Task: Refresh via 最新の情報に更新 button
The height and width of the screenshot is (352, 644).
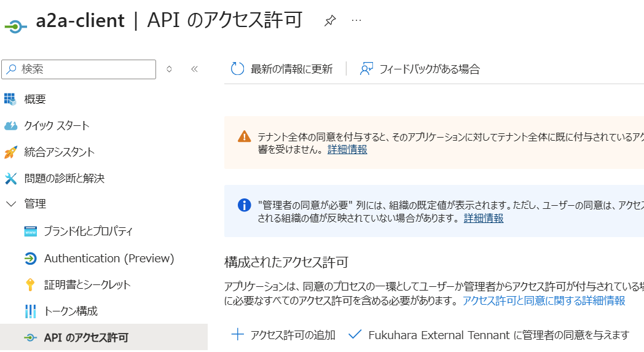Action: pos(281,69)
